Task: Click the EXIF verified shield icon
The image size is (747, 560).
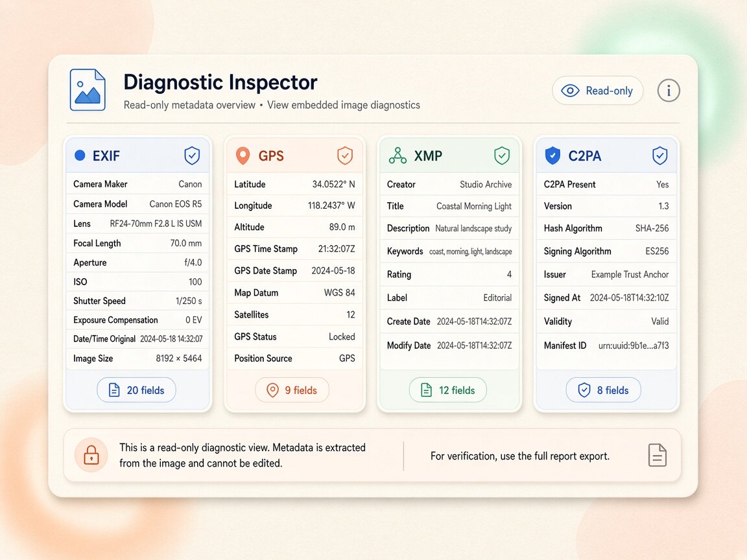Action: [192, 156]
